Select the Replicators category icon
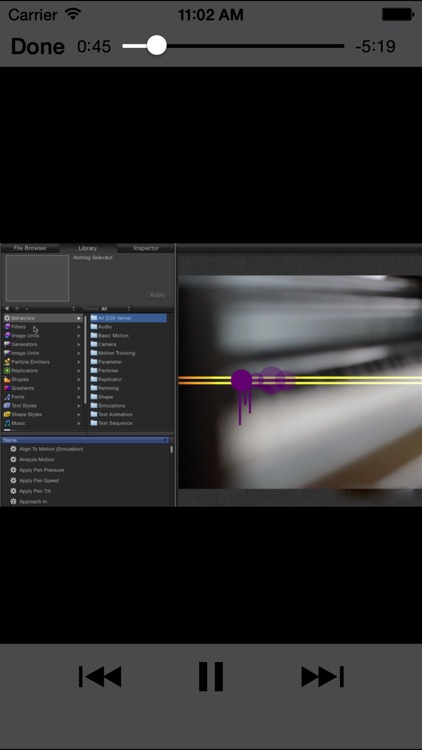This screenshot has width=422, height=750. point(7,370)
